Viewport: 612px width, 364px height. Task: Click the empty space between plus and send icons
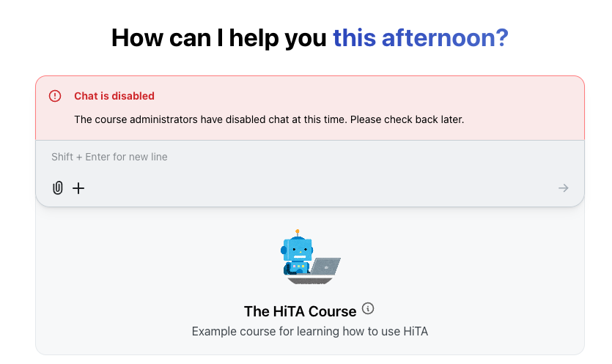pyautogui.click(x=320, y=188)
